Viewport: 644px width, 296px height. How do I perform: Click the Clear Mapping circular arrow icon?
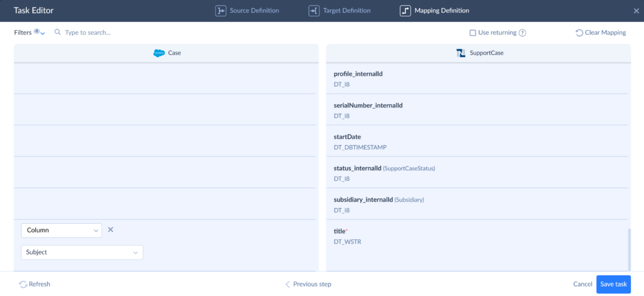coord(579,33)
